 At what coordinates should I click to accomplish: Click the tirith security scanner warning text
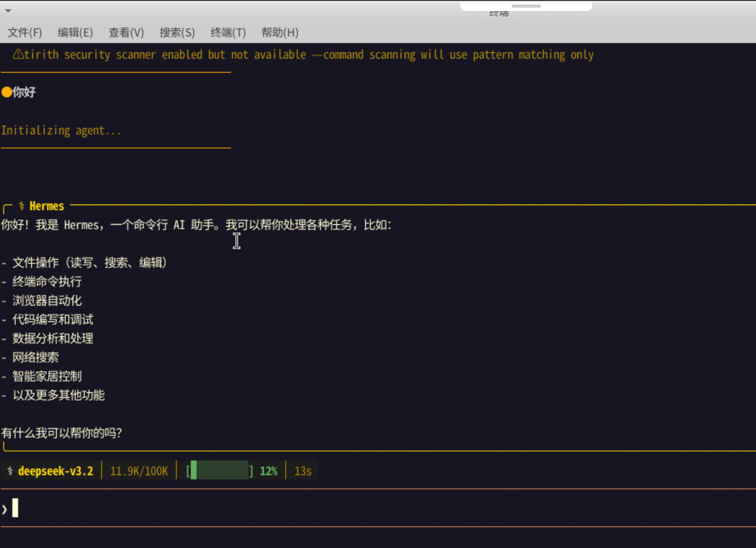click(x=309, y=54)
